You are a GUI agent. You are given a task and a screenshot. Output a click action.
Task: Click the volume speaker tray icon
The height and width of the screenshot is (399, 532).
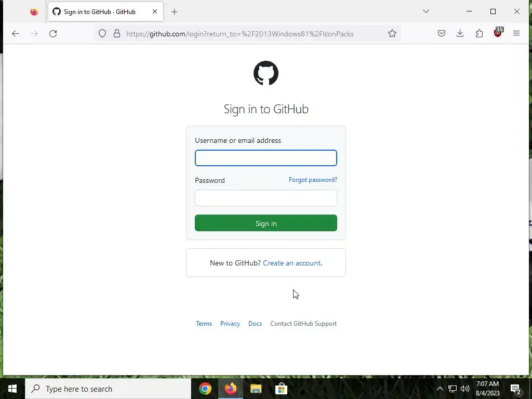click(x=465, y=389)
